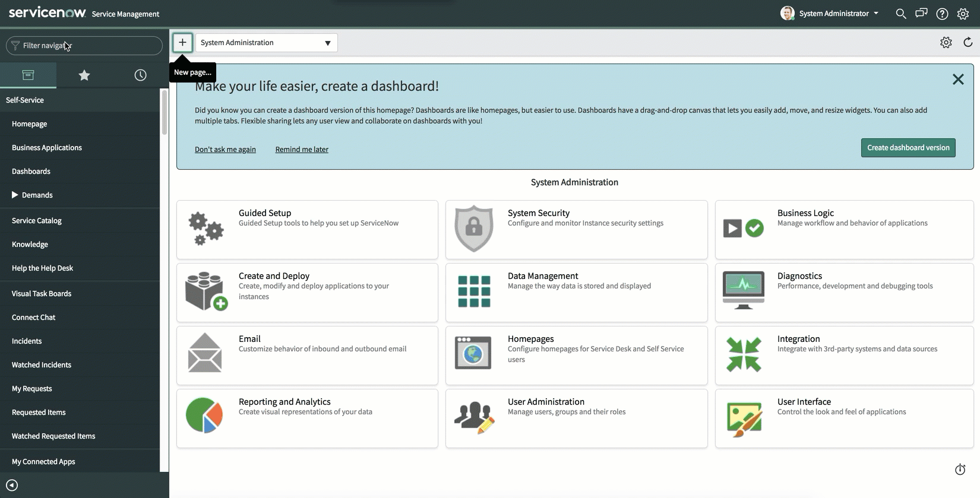Click the Integration arrows icon
This screenshot has height=498, width=980.
(744, 354)
